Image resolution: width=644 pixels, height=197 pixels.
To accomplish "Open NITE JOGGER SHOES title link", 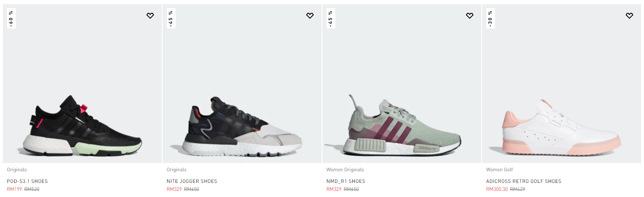I will pos(192,181).
